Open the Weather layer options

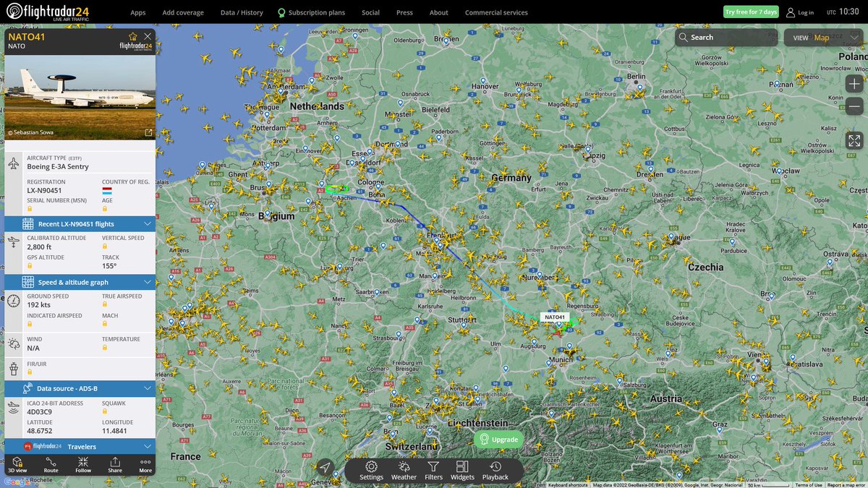(404, 471)
